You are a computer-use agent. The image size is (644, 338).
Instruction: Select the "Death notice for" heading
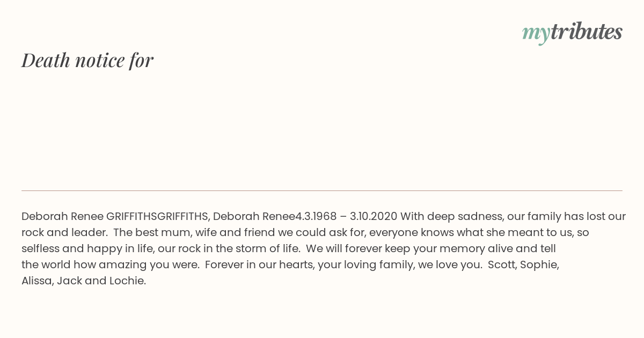(87, 60)
